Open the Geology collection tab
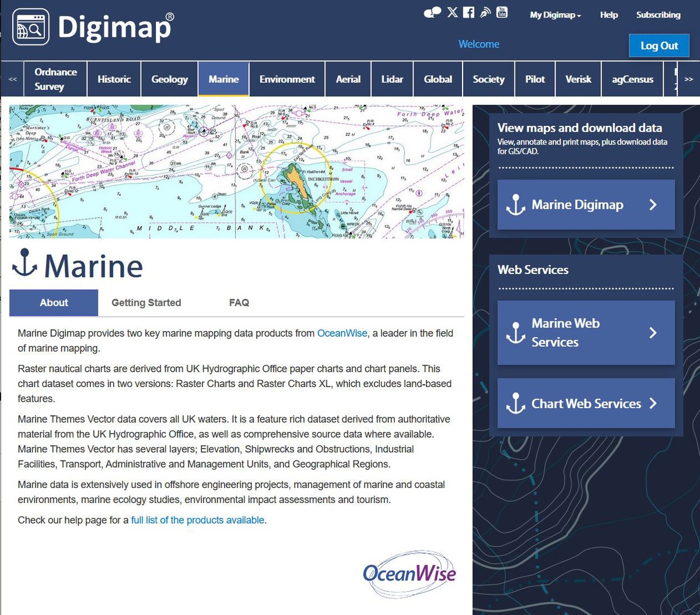The image size is (700, 615). [170, 79]
